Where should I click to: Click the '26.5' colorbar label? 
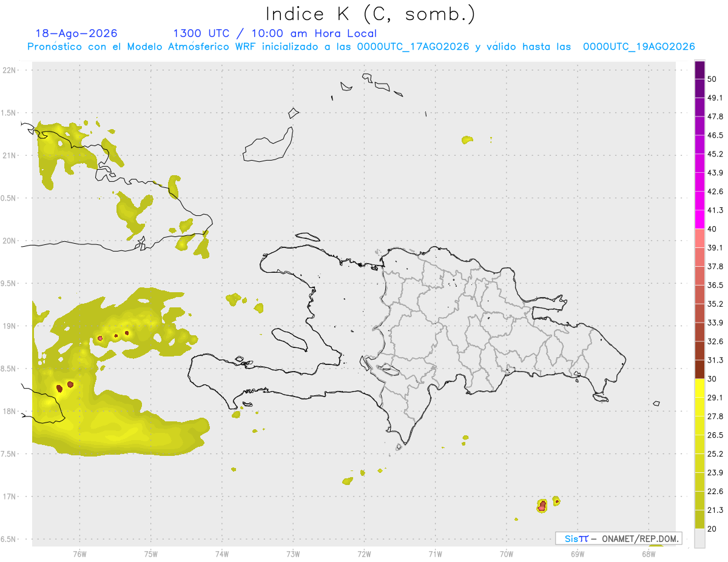pyautogui.click(x=715, y=435)
